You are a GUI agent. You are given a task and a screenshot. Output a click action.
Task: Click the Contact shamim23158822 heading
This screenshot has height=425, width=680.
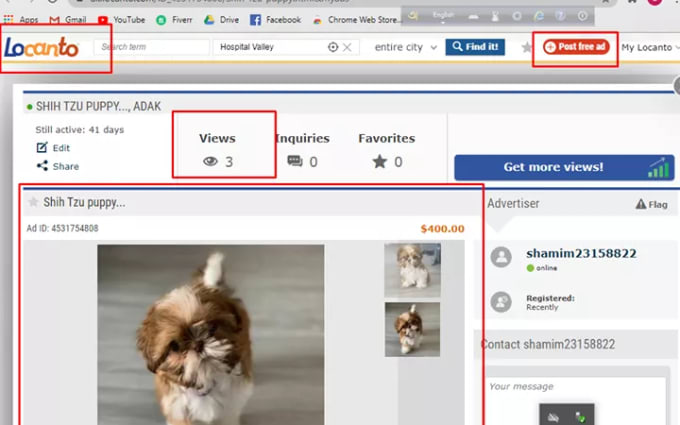click(x=548, y=344)
